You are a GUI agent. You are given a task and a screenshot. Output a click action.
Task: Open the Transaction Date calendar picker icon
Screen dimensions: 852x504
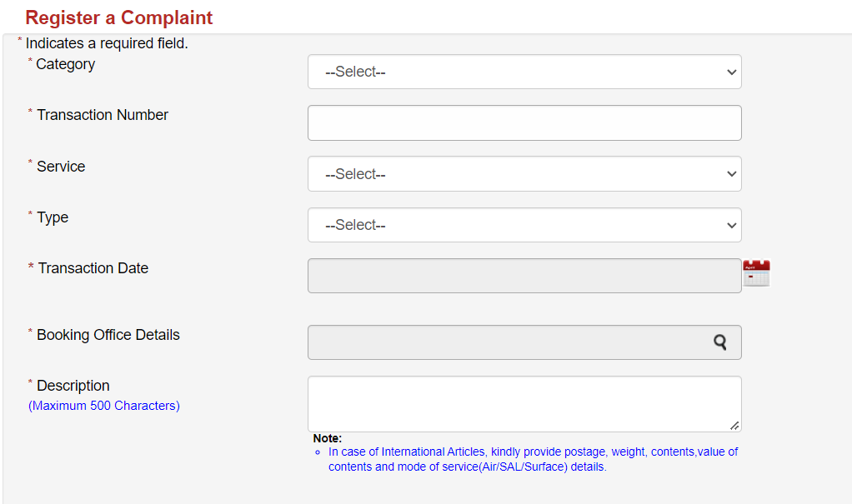(756, 272)
